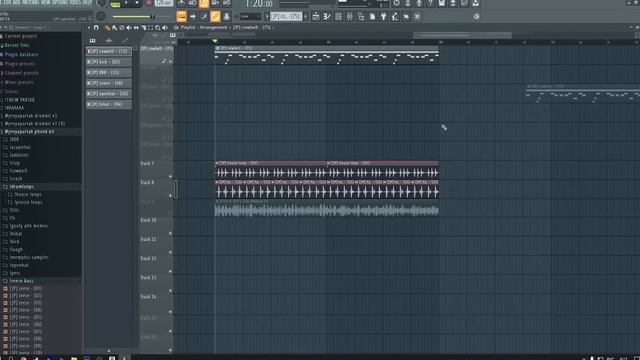Select the playlist Zoom magnifier tool
This screenshot has width=640, height=360.
tap(158, 28)
